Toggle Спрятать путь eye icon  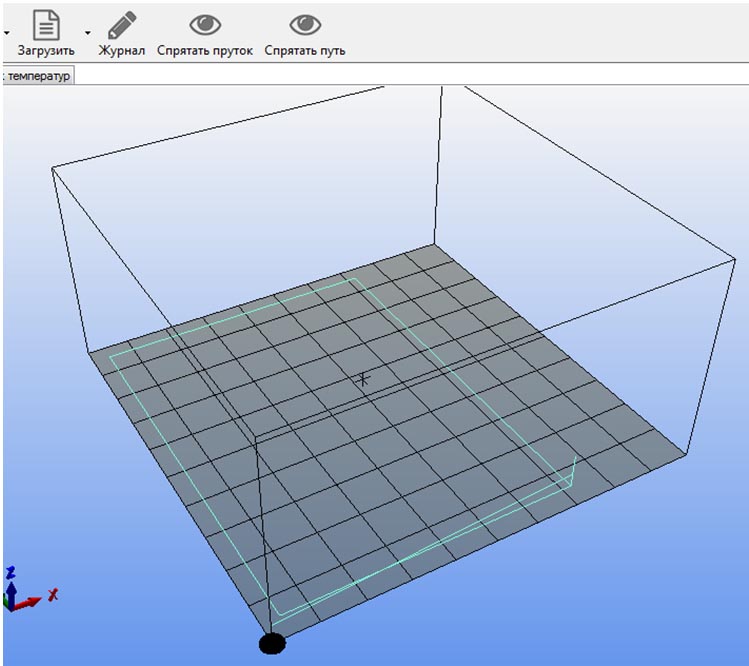pos(305,25)
